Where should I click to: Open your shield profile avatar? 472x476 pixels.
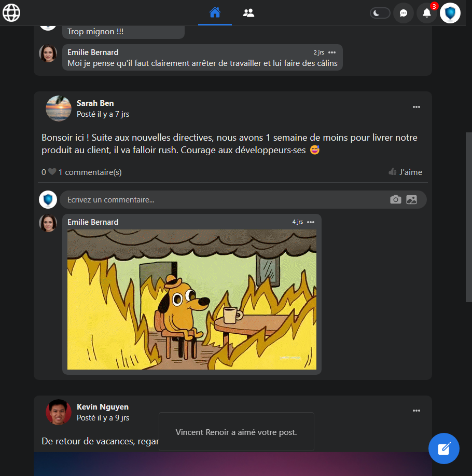coord(450,13)
